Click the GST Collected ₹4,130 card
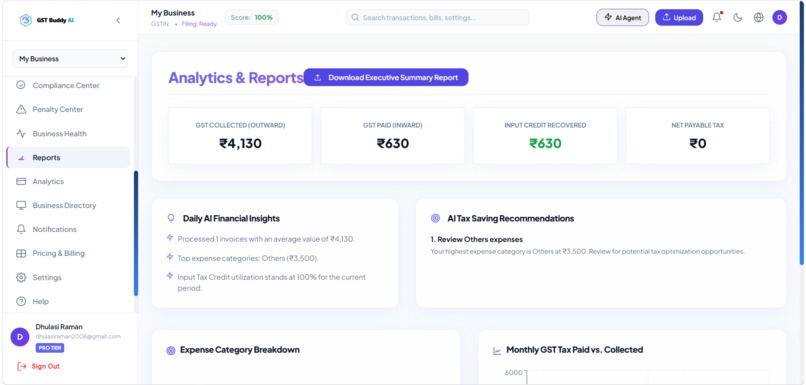The width and height of the screenshot is (806, 385). click(x=240, y=136)
